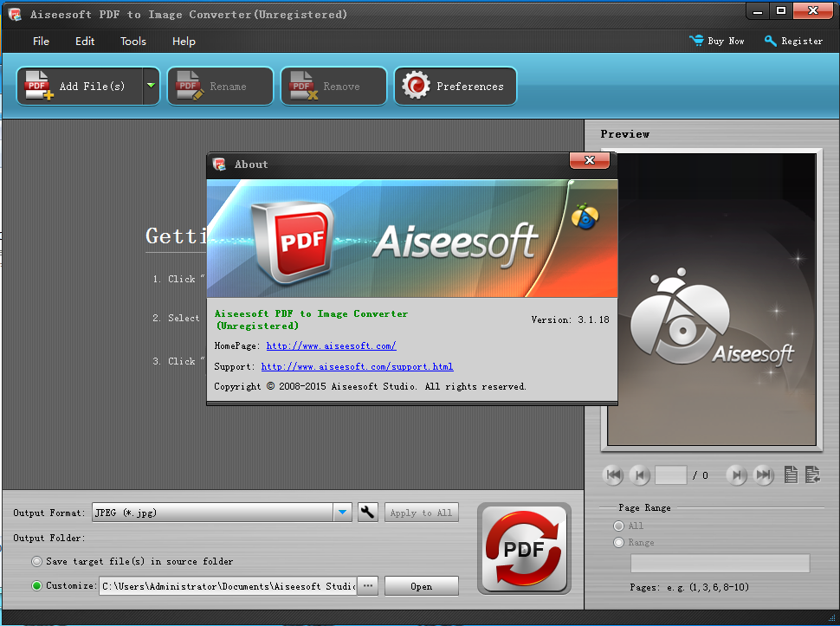
Task: Visit the Aiseesoft homepage link
Action: click(x=331, y=346)
